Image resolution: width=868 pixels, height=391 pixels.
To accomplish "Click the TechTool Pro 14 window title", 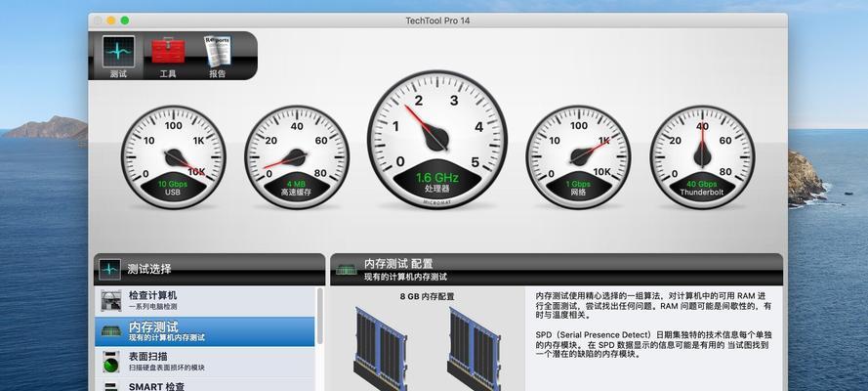I will pyautogui.click(x=437, y=21).
